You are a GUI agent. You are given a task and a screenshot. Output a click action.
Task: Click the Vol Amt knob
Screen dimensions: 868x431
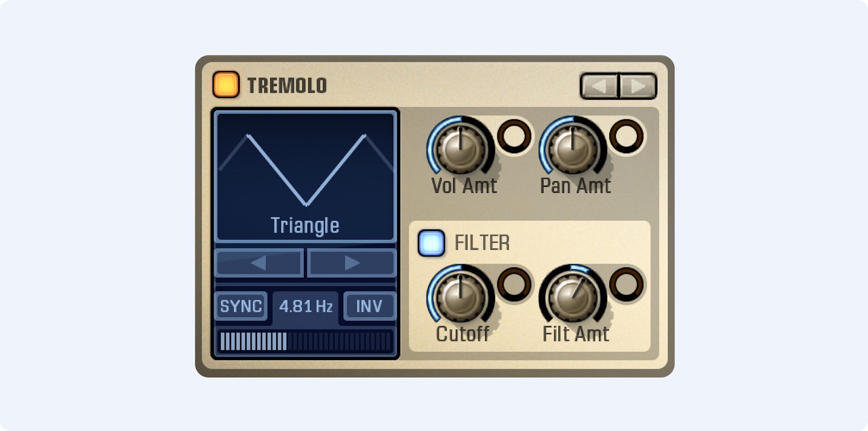click(461, 146)
